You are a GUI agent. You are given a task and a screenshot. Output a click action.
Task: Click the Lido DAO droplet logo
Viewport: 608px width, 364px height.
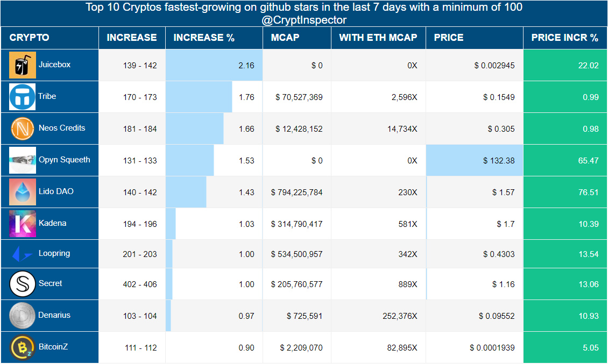coord(23,192)
